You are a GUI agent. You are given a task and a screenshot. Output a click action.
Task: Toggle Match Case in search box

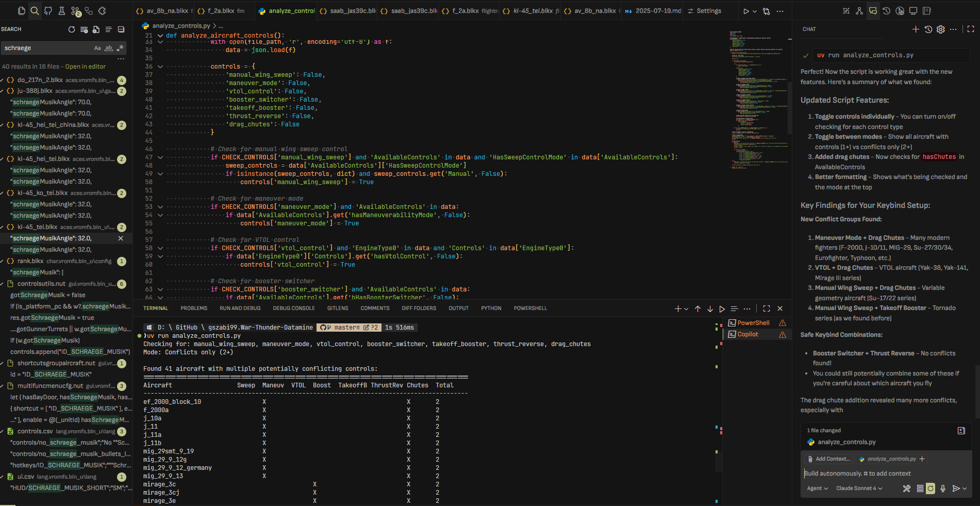pyautogui.click(x=97, y=48)
